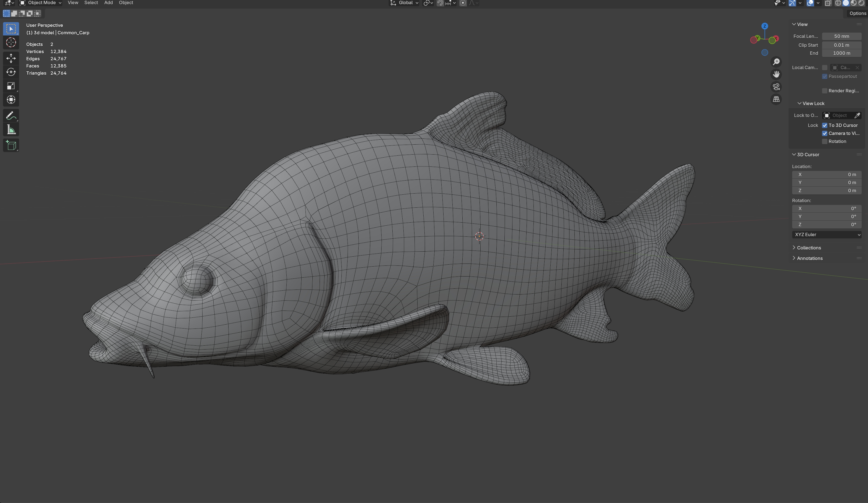
Task: Disable Lock To 3D Cursor checkbox
Action: (x=825, y=125)
